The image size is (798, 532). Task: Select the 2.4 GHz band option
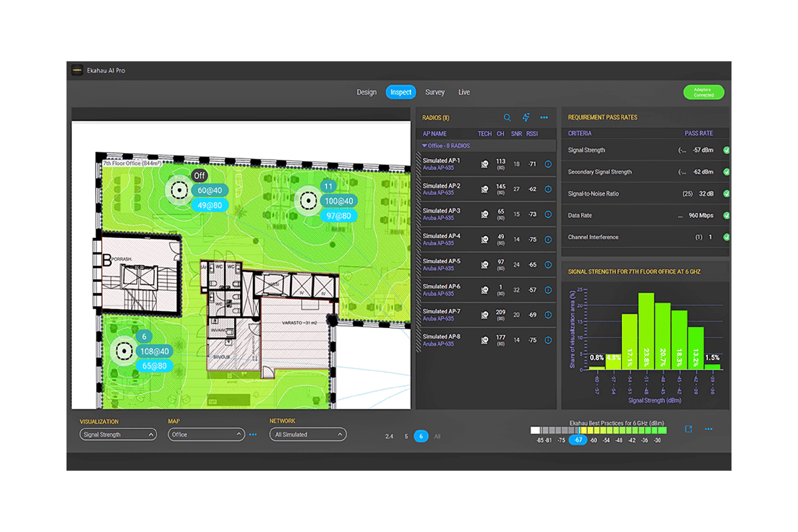(389, 436)
